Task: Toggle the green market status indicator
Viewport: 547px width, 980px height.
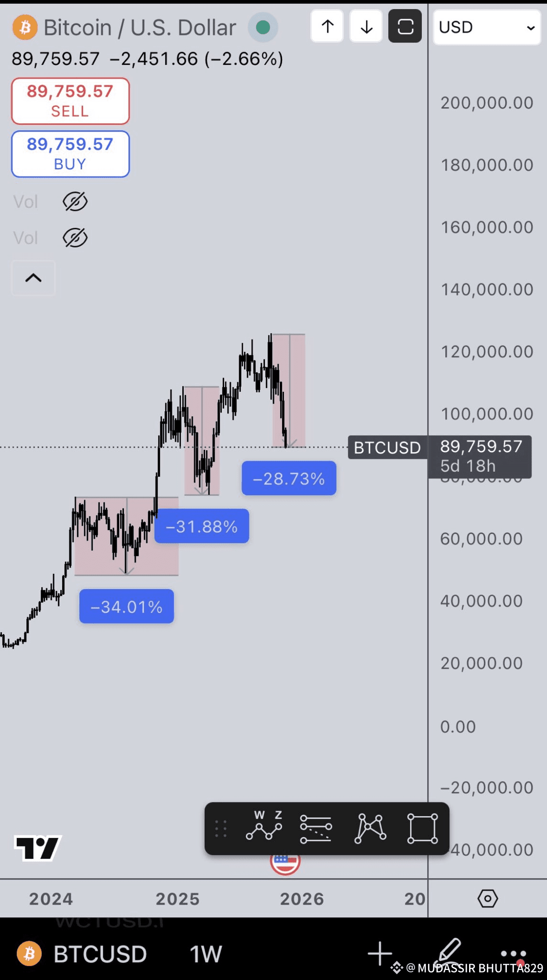Action: (x=263, y=27)
